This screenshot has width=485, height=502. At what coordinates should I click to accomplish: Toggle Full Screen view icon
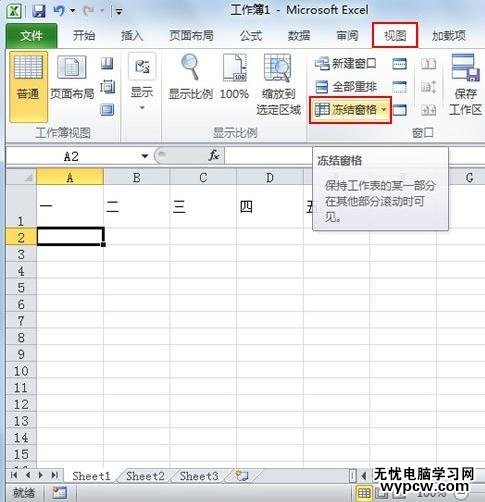[107, 110]
